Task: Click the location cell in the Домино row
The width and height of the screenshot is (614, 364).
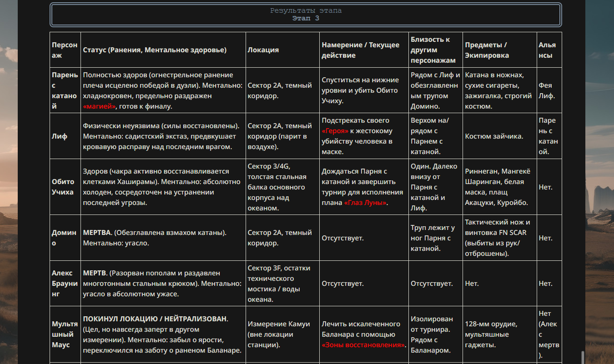Action: tap(282, 238)
